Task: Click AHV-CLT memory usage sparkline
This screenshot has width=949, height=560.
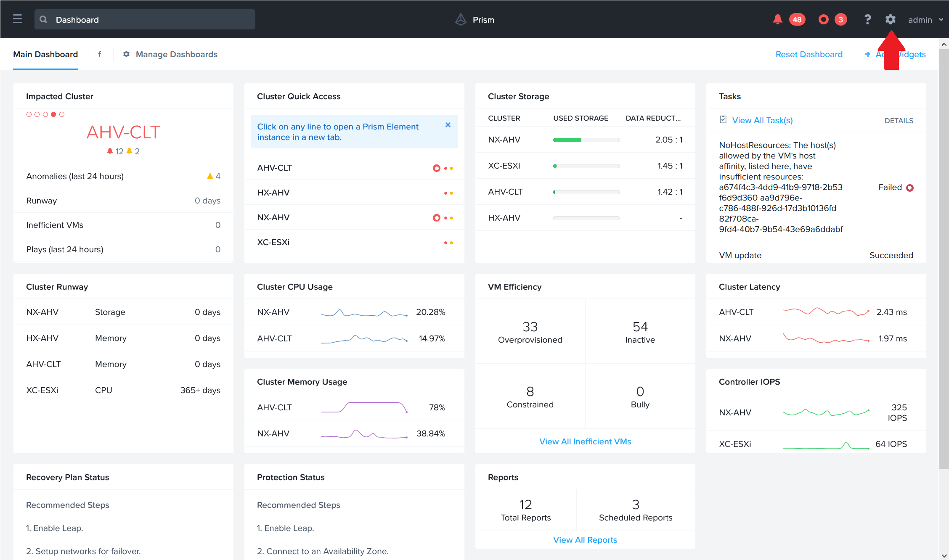Action: (x=364, y=407)
